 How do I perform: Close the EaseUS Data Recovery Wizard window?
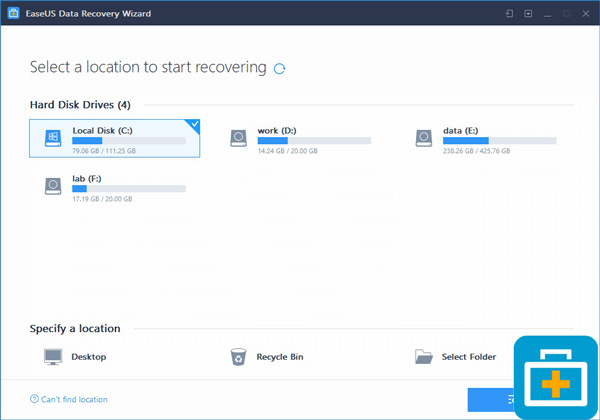[x=585, y=14]
